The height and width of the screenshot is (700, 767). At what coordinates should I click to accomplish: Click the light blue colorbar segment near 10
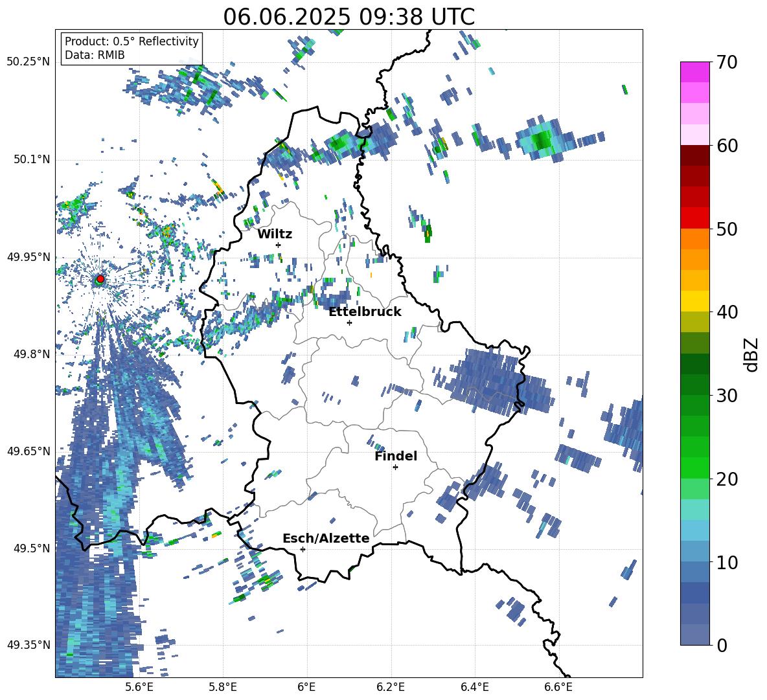coord(695,552)
